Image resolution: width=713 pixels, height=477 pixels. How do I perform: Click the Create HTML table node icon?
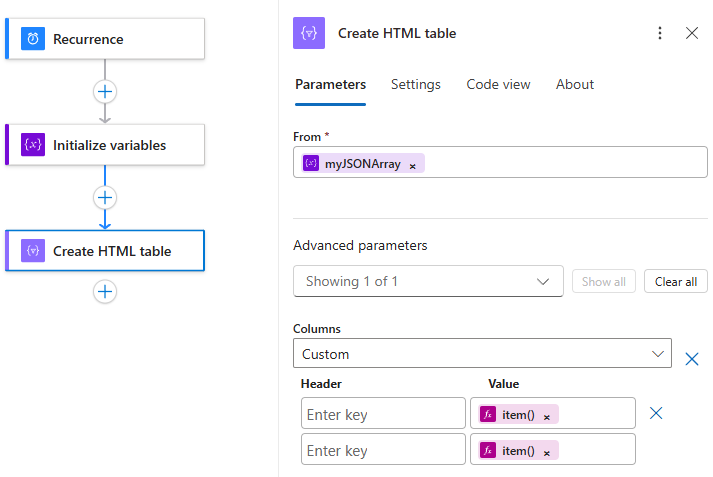tap(33, 251)
